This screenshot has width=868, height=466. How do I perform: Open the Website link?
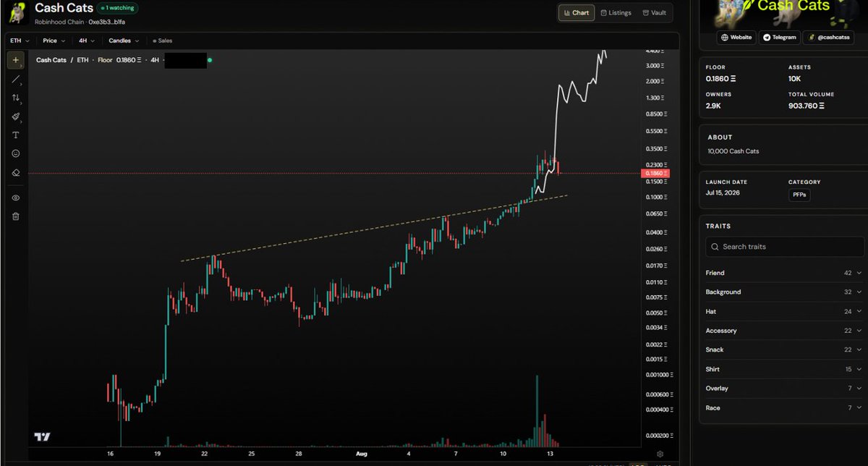pyautogui.click(x=737, y=37)
